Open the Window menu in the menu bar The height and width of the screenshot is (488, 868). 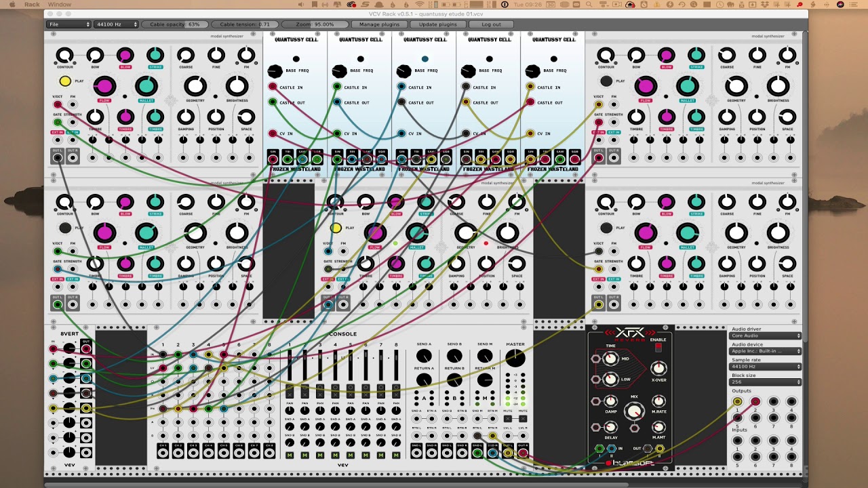[x=60, y=5]
